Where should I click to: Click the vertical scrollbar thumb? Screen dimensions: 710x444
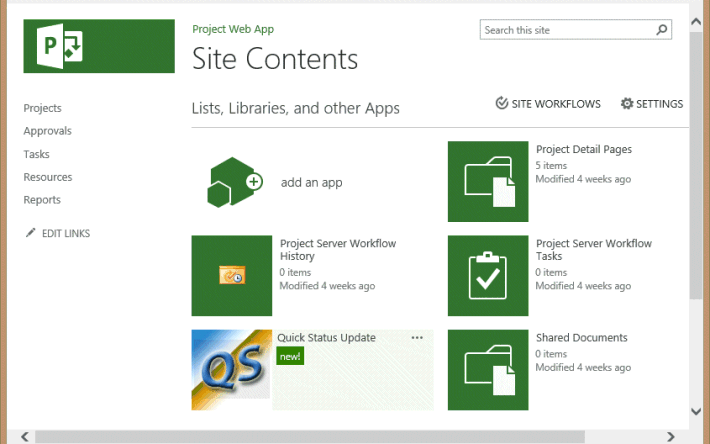pyautogui.click(x=696, y=165)
